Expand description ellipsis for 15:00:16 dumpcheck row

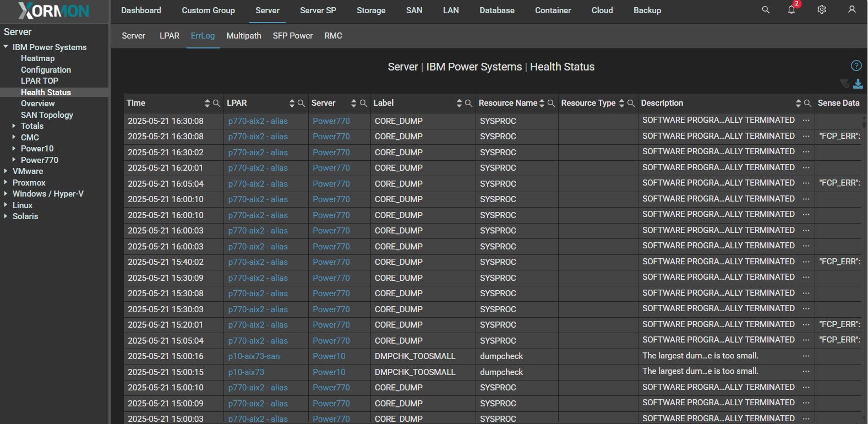(806, 356)
